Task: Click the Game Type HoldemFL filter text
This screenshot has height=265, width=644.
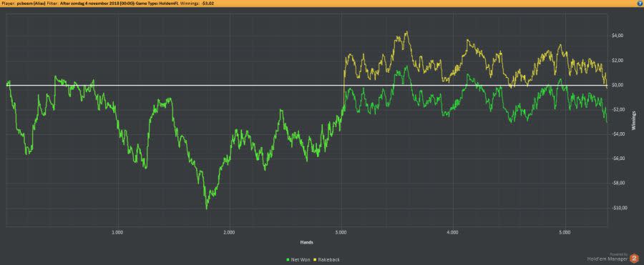Action: (156, 3)
